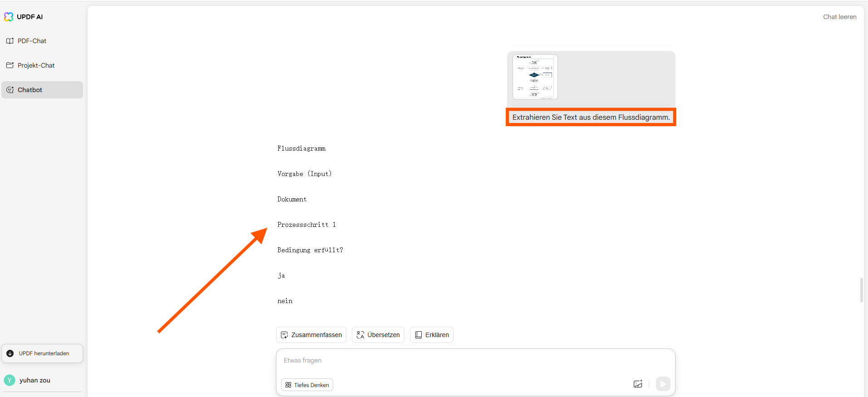The height and width of the screenshot is (397, 868).
Task: Toggle Tiefes Denken mode
Action: tap(307, 385)
